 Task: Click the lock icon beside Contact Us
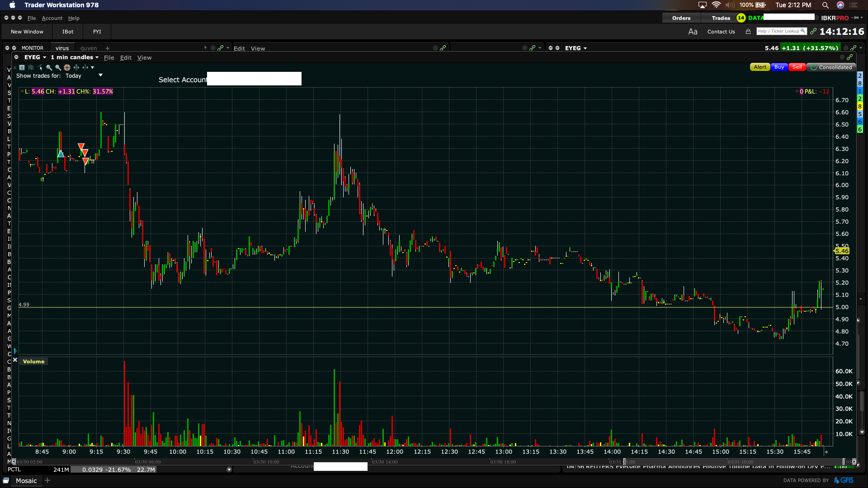click(748, 32)
